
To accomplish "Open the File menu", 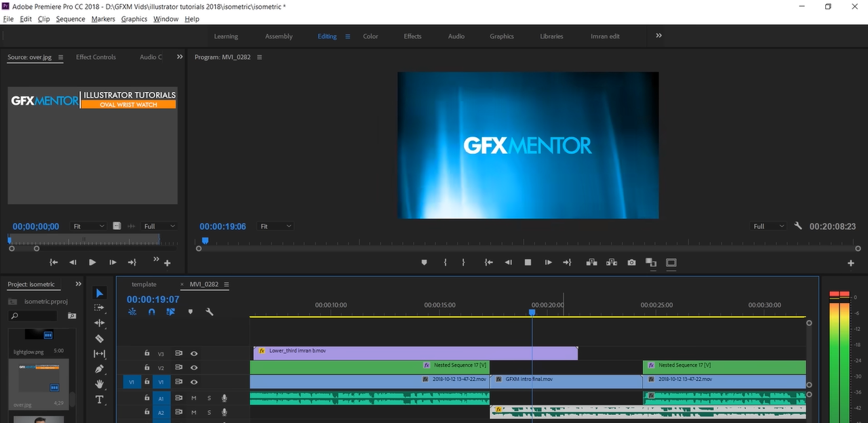I will click(x=8, y=19).
